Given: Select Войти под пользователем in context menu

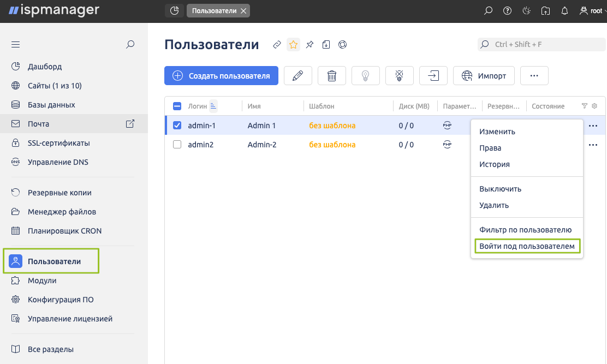Looking at the screenshot, I should pos(527,246).
